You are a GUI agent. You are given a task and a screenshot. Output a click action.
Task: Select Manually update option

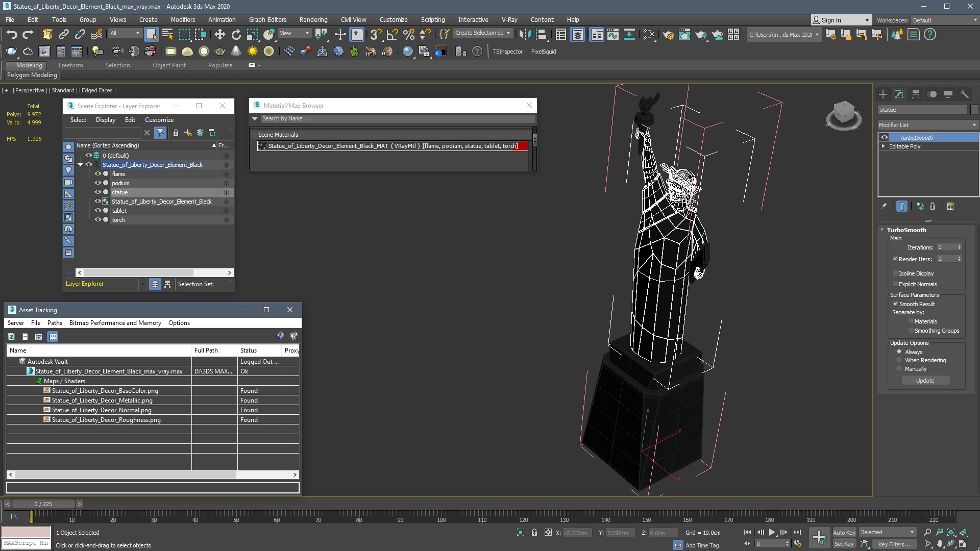click(x=899, y=369)
